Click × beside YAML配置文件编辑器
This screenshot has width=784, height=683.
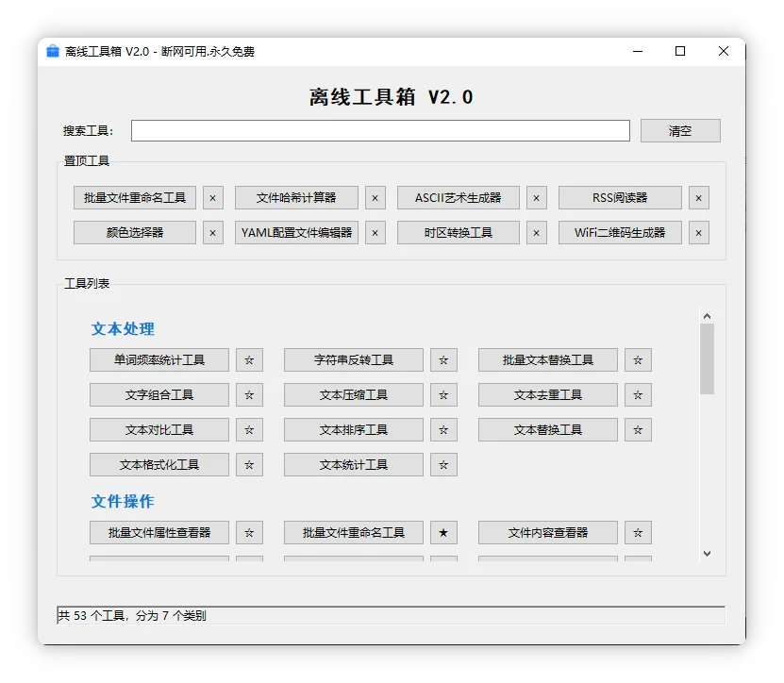pyautogui.click(x=375, y=233)
